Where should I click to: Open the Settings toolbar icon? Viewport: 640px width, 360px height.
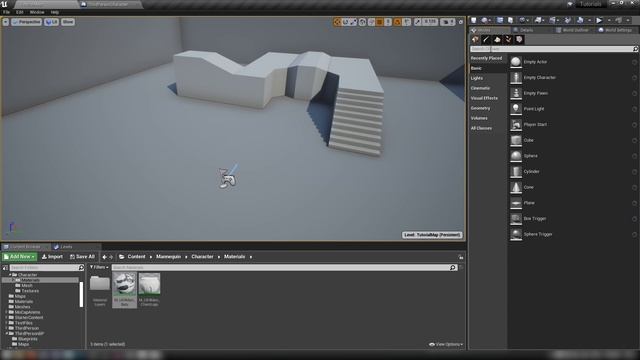pyautogui.click(x=522, y=20)
